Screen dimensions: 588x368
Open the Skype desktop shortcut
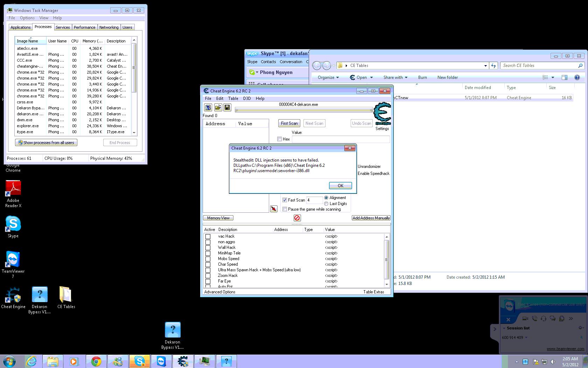click(13, 227)
